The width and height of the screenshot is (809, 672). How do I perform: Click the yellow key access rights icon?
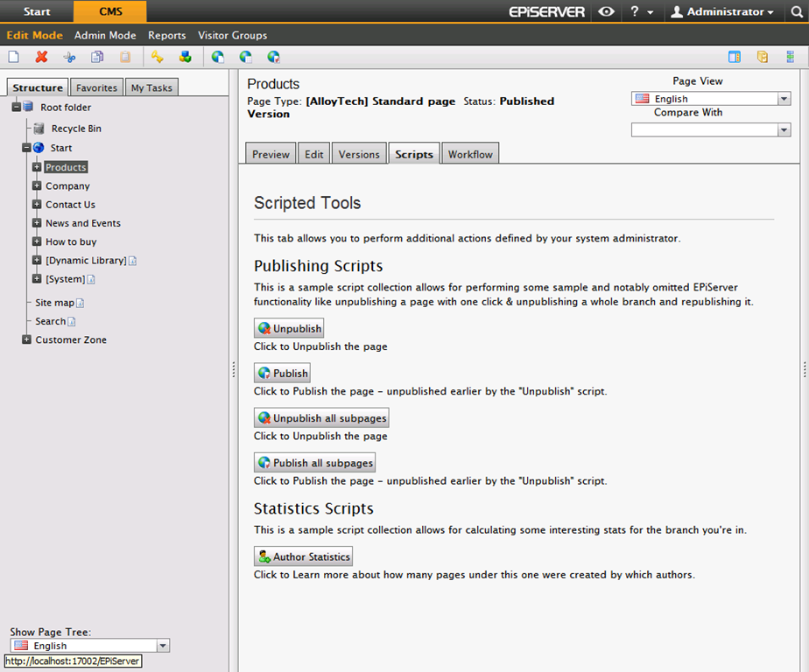[x=157, y=57]
